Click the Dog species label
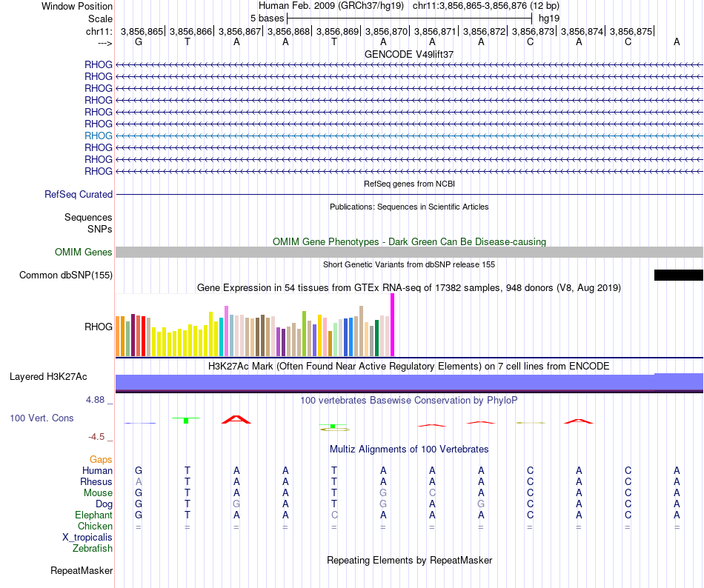This screenshot has width=704, height=588. coord(104,504)
